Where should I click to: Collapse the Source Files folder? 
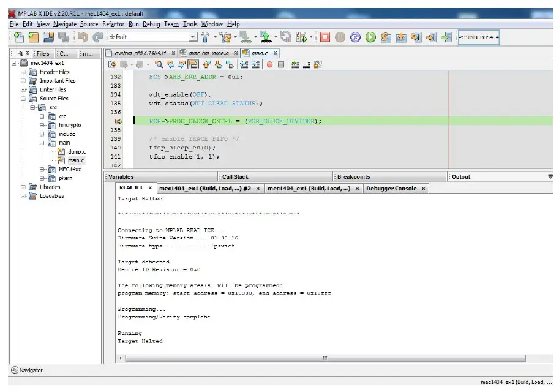tap(23, 99)
